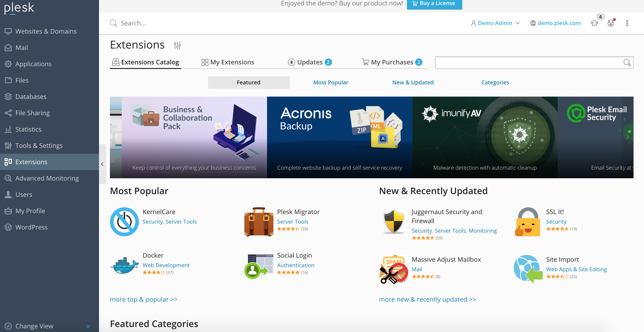
Task: Collapse the left sidebar using the chevron
Action: point(102,164)
